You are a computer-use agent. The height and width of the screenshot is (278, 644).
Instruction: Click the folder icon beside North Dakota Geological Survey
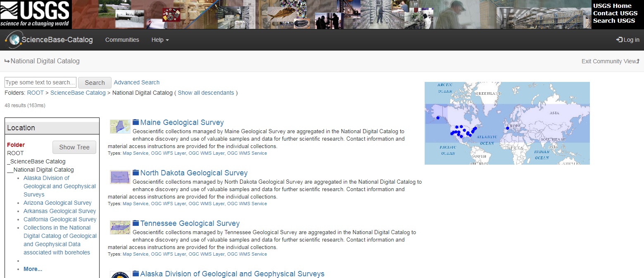[135, 173]
